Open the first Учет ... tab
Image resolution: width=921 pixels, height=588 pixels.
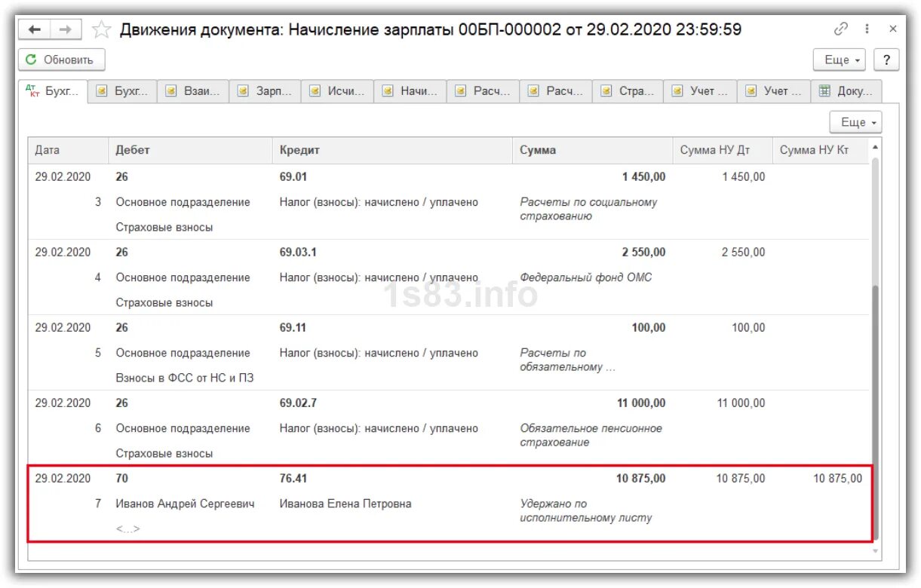pyautogui.click(x=700, y=91)
